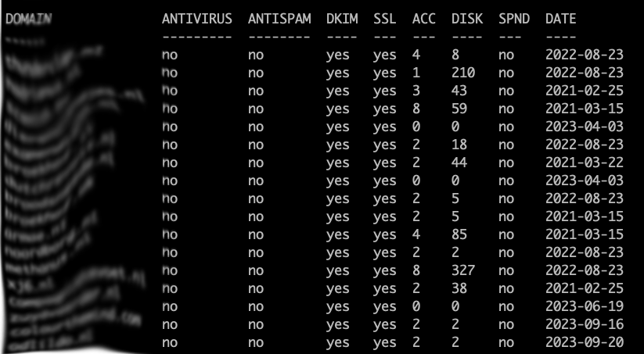The width and height of the screenshot is (644, 354).
Task: Click the DOMAIN column header
Action: 28,19
